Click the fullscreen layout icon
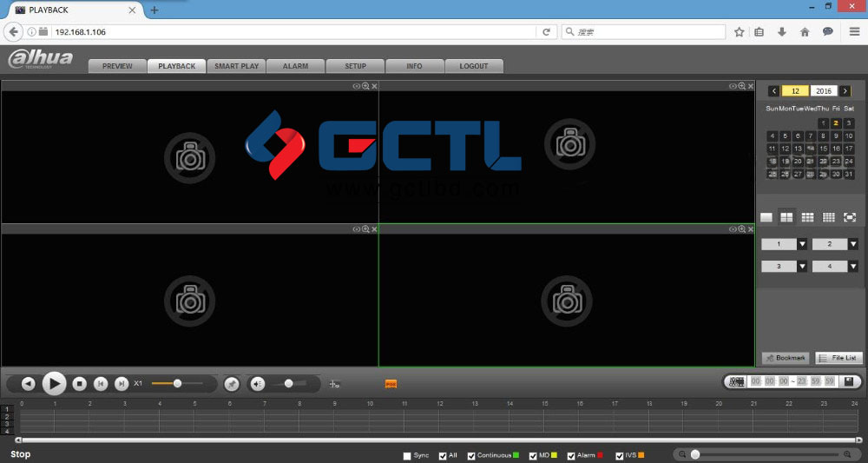This screenshot has width=868, height=463. coord(850,218)
